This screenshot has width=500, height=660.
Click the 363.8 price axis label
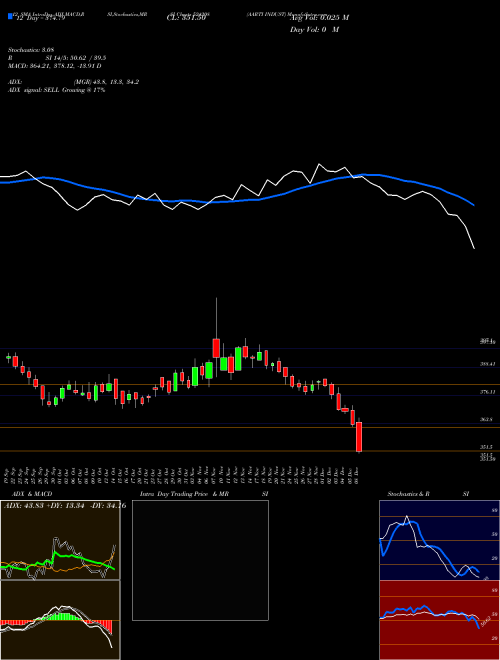click(x=487, y=420)
